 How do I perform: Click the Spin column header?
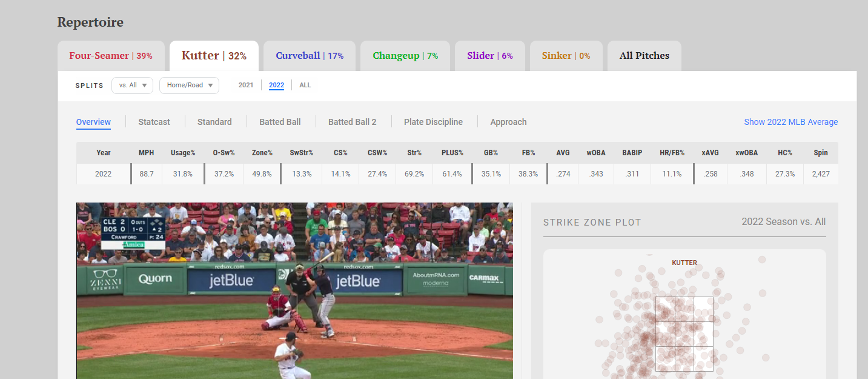(x=821, y=153)
